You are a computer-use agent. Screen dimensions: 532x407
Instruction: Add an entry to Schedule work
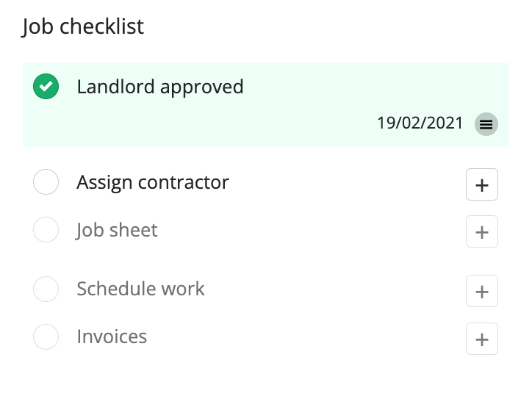(482, 291)
